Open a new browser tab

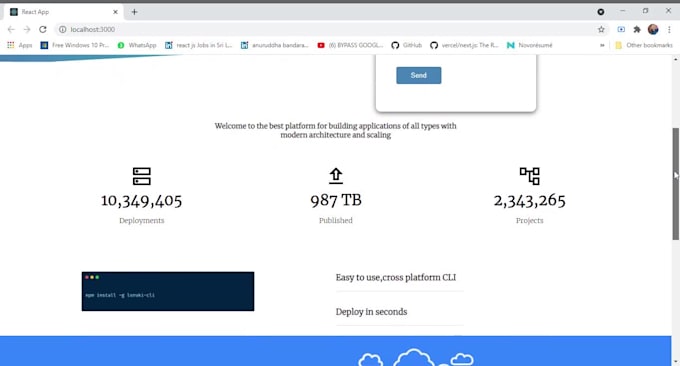tap(134, 12)
